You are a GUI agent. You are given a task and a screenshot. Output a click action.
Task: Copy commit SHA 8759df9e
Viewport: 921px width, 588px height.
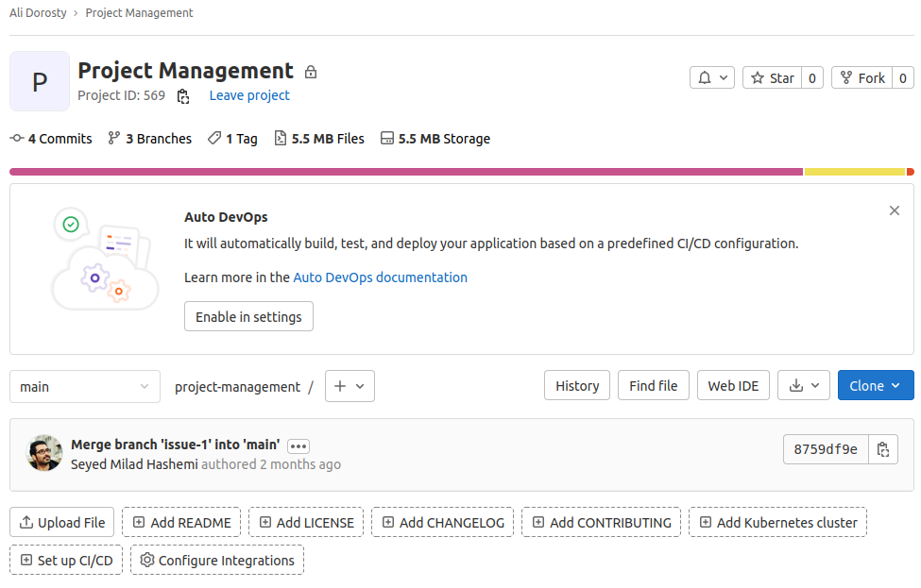[882, 450]
